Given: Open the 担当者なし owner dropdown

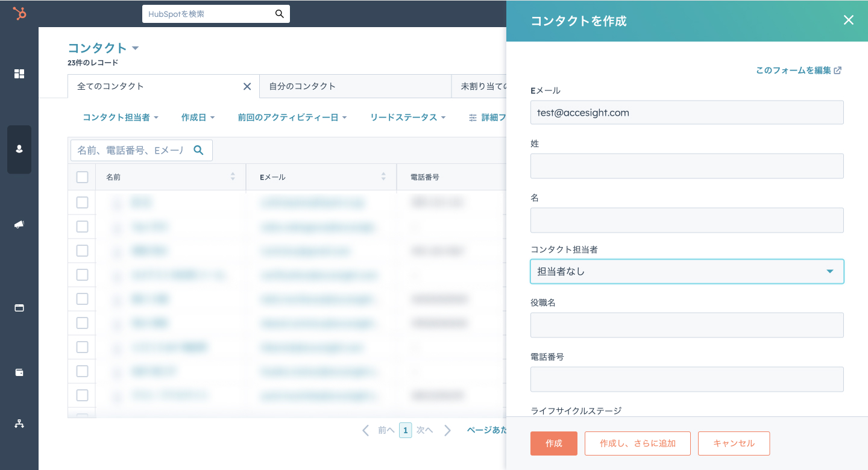Looking at the screenshot, I should pyautogui.click(x=687, y=271).
